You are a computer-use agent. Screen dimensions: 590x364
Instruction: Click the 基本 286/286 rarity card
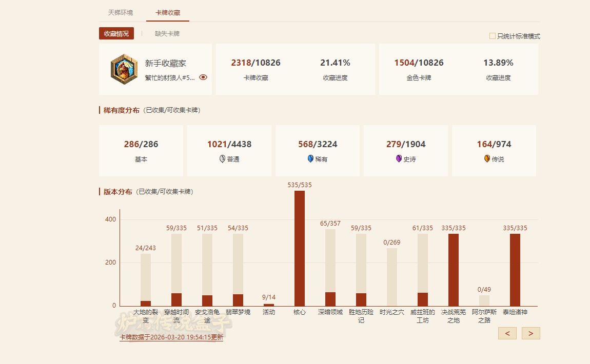tap(141, 151)
